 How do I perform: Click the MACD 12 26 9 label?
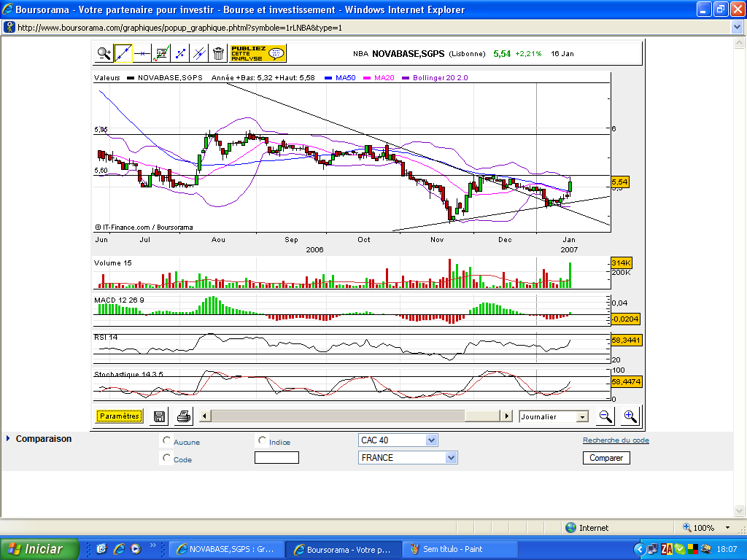(x=119, y=300)
